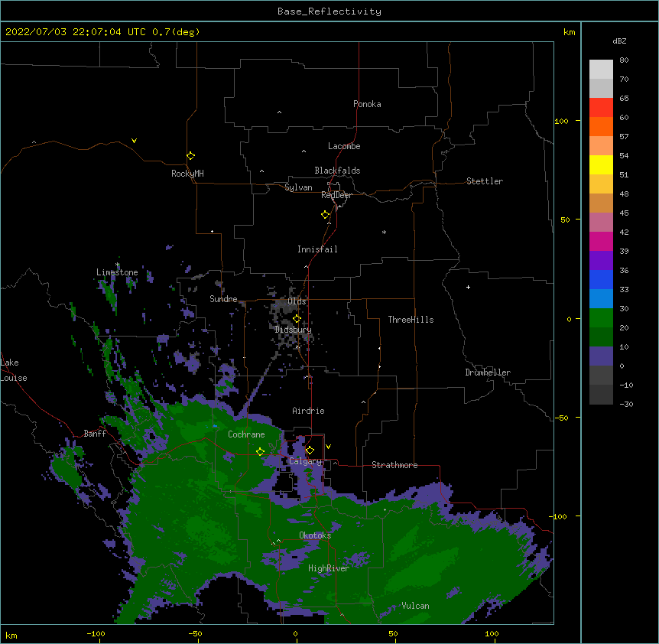Click the ThreeHills town label
659x644 pixels.
click(411, 320)
